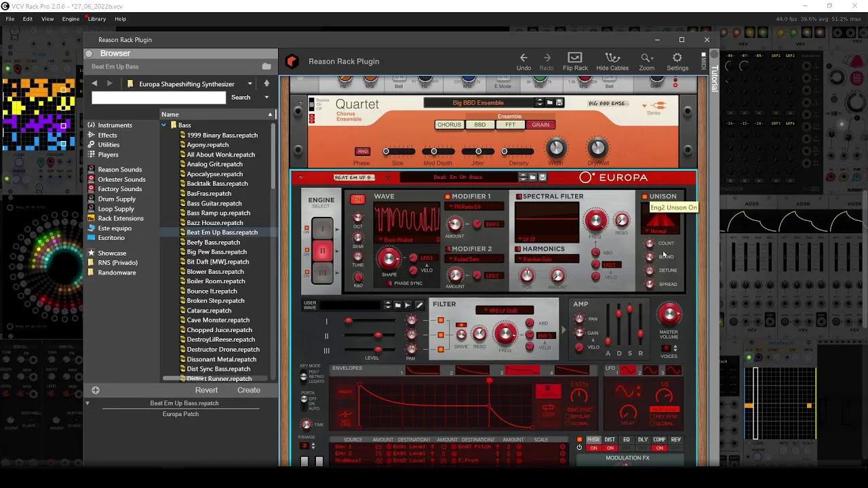This screenshot has height=488, width=868.
Task: Toggle the Unison section on
Action: 644,197
